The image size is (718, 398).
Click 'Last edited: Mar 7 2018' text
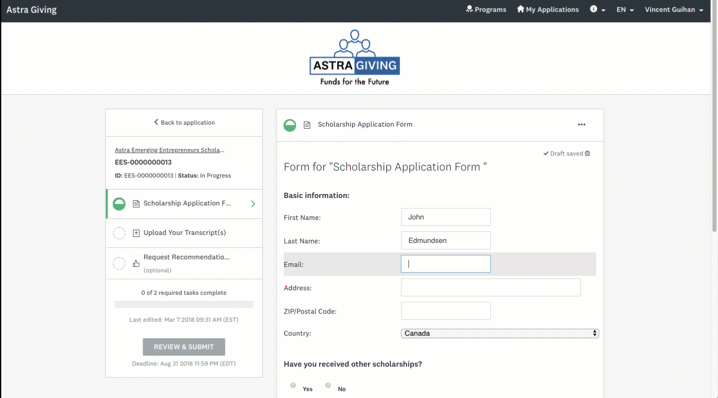click(184, 320)
